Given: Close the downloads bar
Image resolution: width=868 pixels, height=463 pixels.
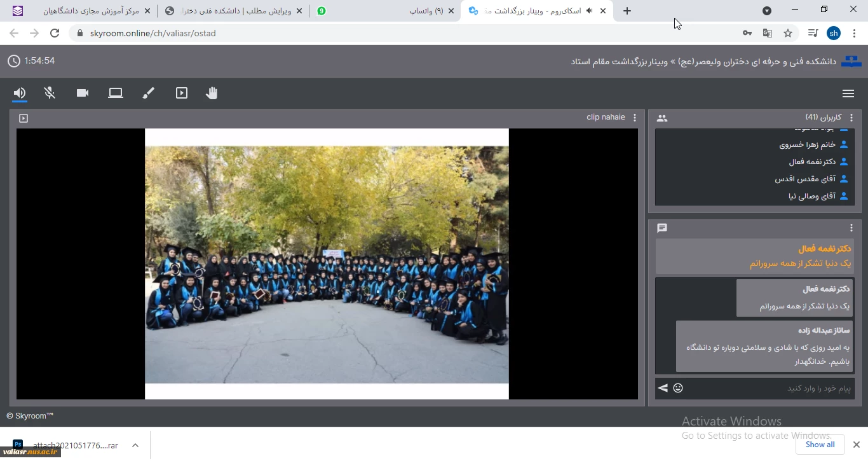Looking at the screenshot, I should point(857,445).
